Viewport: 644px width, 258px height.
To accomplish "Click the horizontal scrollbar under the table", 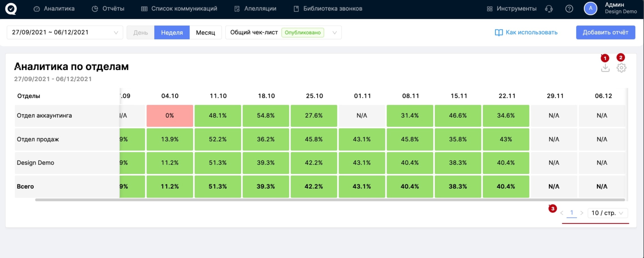I will (330, 200).
